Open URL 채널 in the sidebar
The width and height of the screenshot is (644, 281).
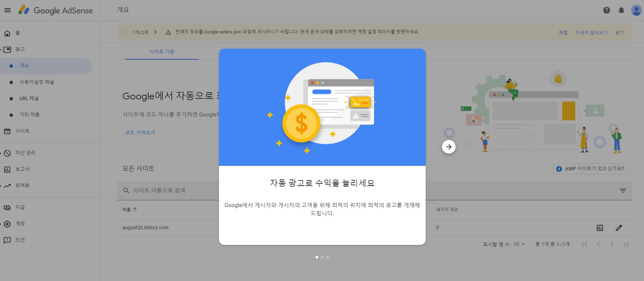point(29,98)
